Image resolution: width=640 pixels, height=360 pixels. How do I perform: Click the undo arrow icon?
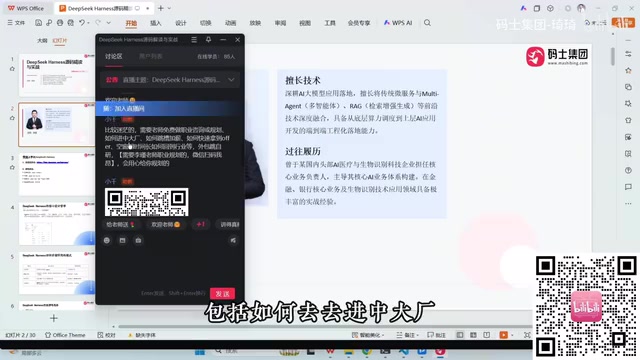tap(82, 23)
